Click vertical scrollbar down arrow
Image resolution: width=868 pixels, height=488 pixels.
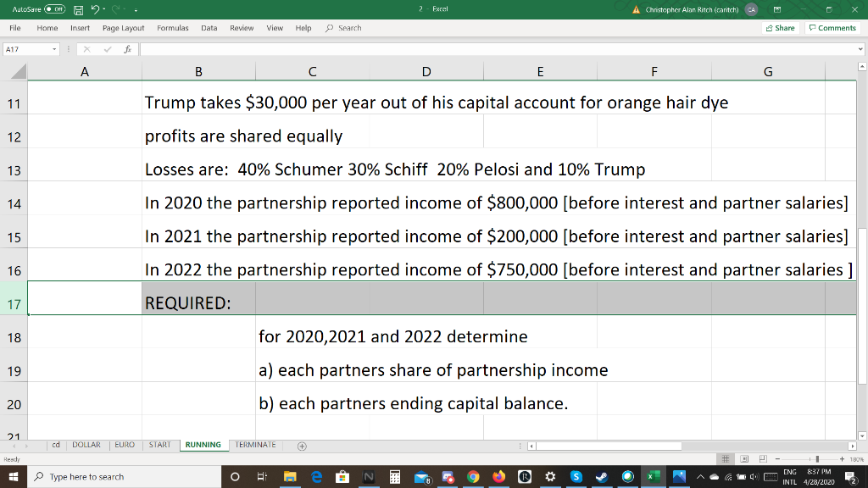(862, 436)
